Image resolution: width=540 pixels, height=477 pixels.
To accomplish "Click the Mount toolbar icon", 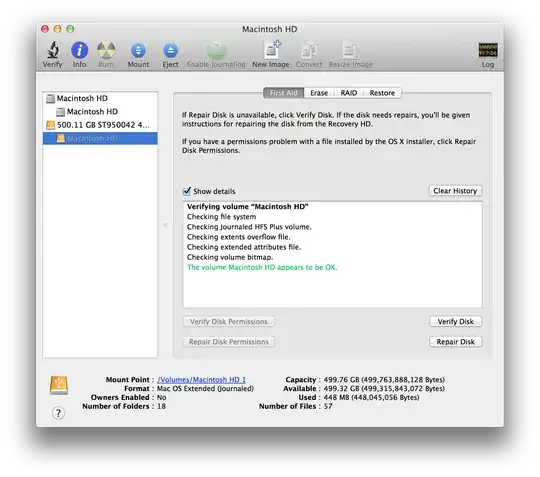I will point(138,51).
